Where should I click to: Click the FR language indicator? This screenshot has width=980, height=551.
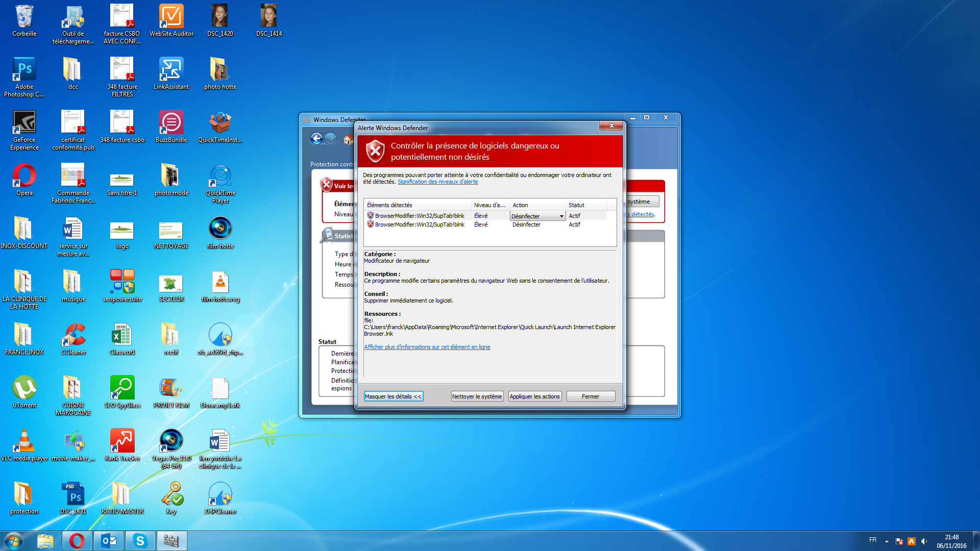point(873,540)
